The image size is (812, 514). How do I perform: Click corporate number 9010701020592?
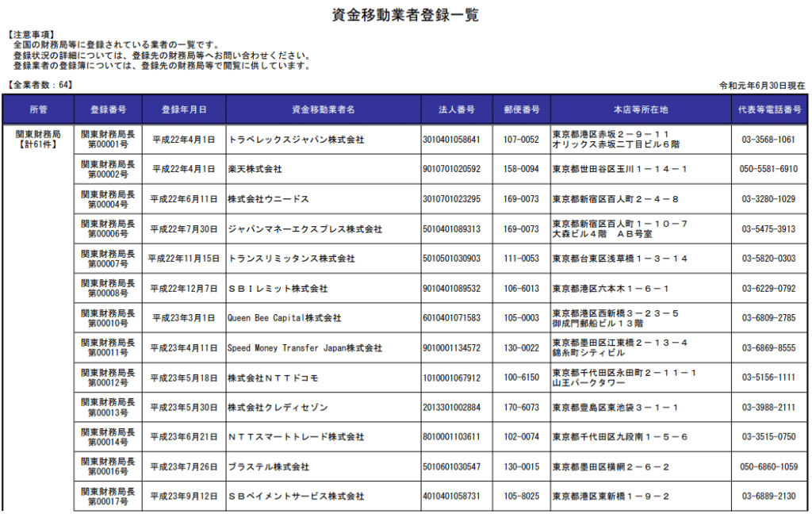451,169
